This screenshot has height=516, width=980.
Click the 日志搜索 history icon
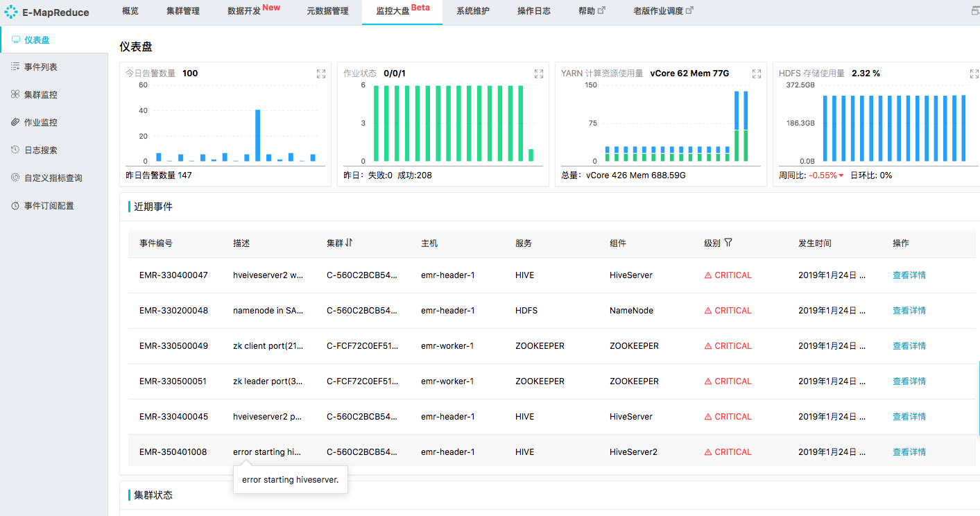[15, 150]
